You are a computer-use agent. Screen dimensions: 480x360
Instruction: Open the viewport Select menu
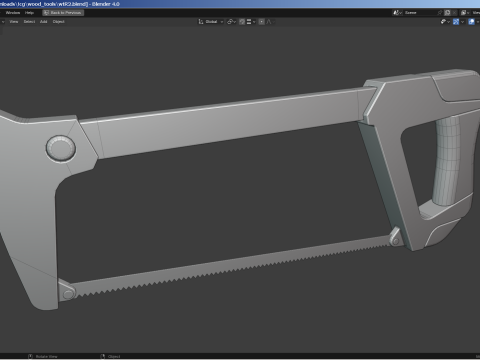point(29,22)
